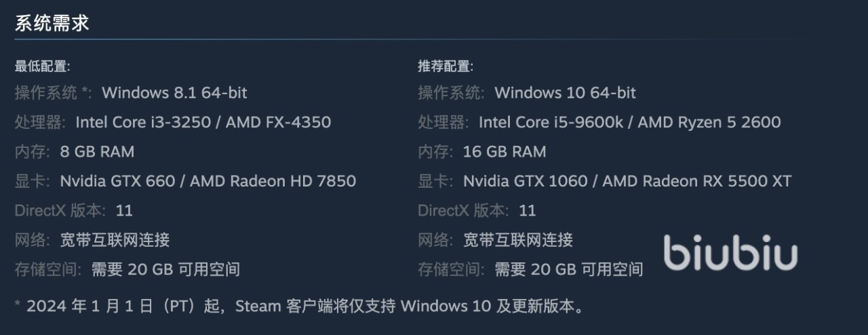Viewport: 868px width, 335px height.
Task: Click 宽带互联网连接 in the minimum column
Action: (x=115, y=240)
